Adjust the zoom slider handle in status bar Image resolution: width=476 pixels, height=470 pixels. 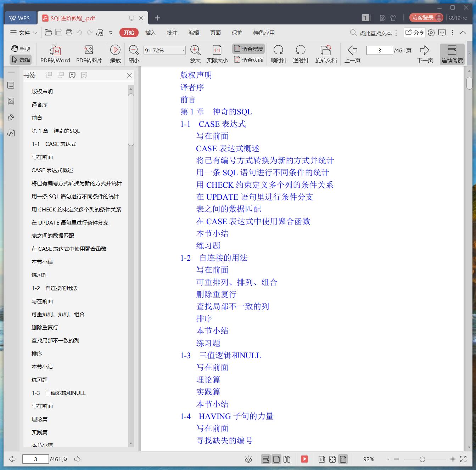[x=422, y=459]
